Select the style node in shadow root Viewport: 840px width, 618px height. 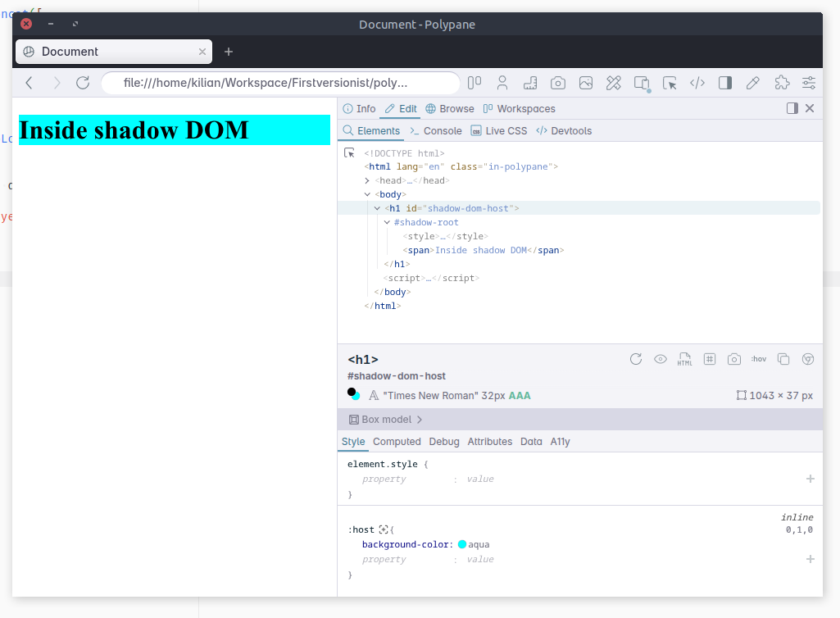click(x=445, y=236)
